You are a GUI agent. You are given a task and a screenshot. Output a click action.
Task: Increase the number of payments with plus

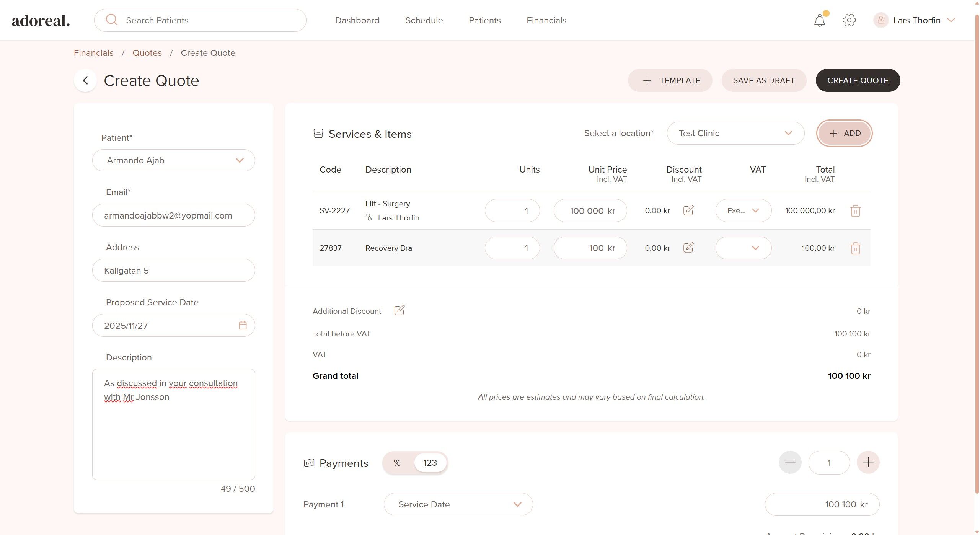[x=868, y=462]
